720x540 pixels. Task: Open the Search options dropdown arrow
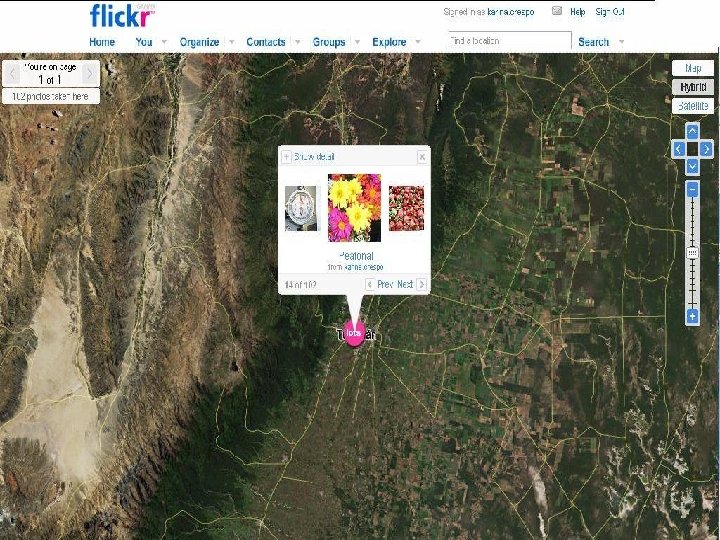(621, 42)
